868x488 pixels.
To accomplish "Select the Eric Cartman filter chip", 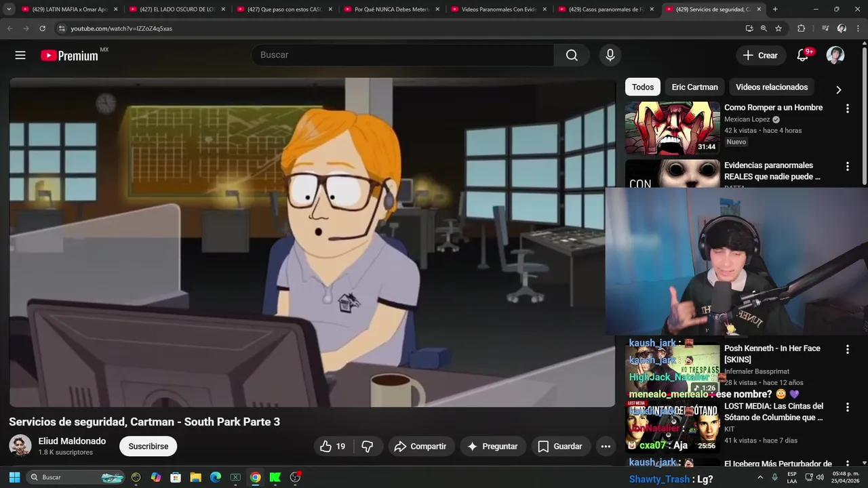I will pos(694,87).
